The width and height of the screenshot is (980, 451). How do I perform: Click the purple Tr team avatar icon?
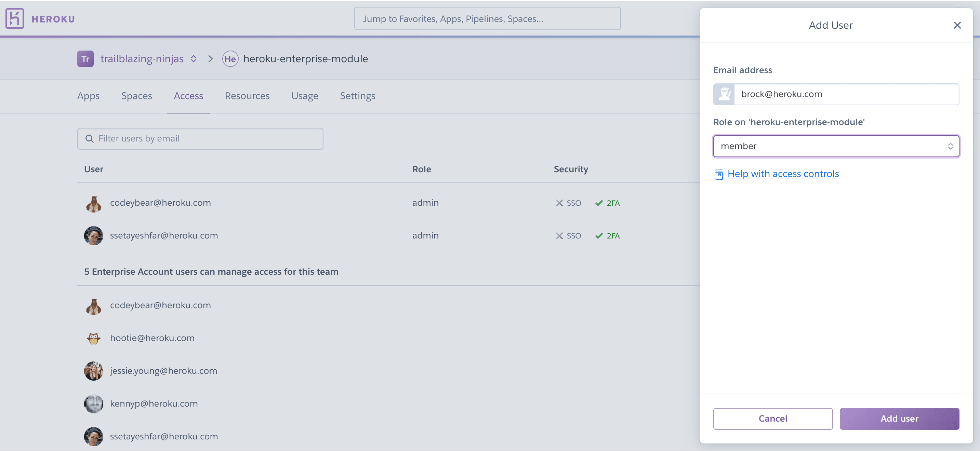pyautogui.click(x=85, y=59)
